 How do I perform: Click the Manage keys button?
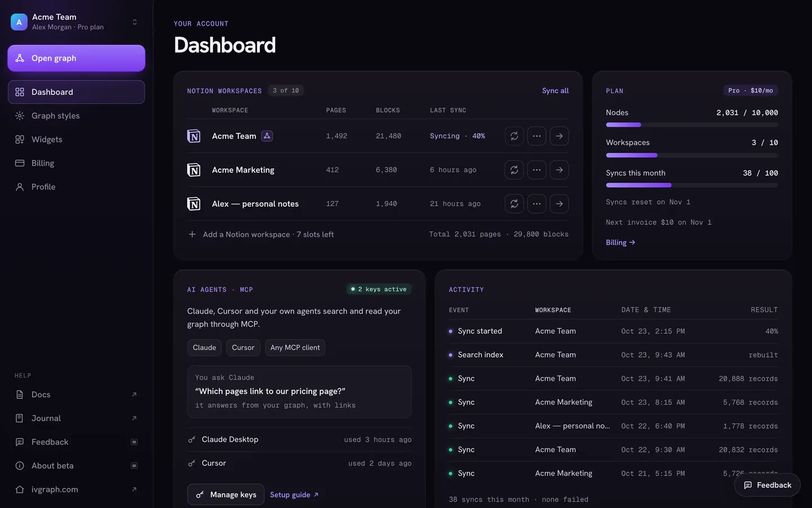click(x=226, y=494)
